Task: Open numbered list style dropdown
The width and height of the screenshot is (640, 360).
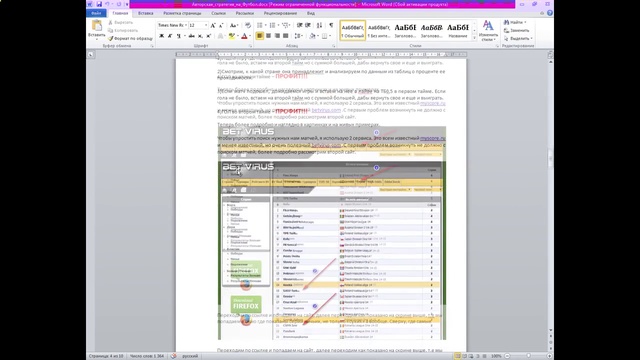Action: pos(278,25)
